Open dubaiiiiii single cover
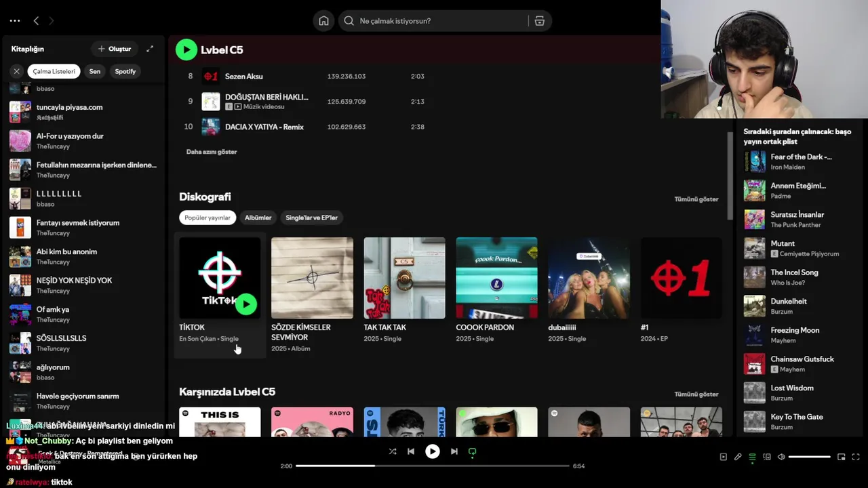The image size is (868, 488). pos(589,278)
